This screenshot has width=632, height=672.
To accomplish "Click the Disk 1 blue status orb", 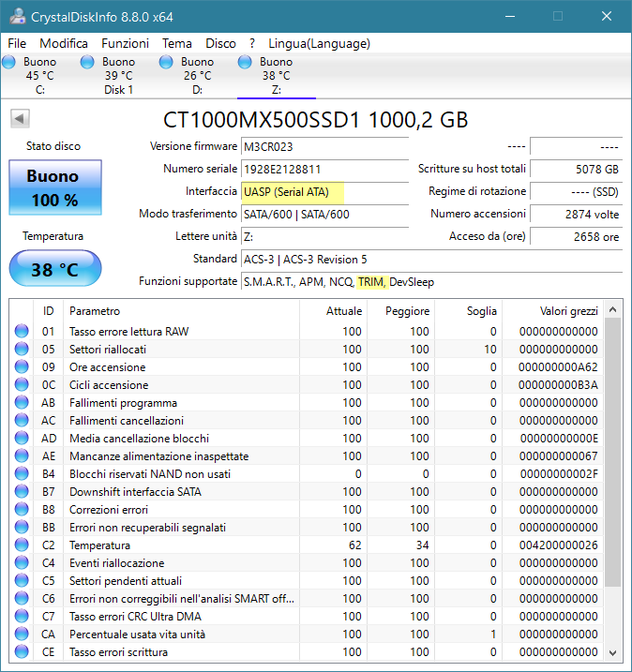I will 87,62.
